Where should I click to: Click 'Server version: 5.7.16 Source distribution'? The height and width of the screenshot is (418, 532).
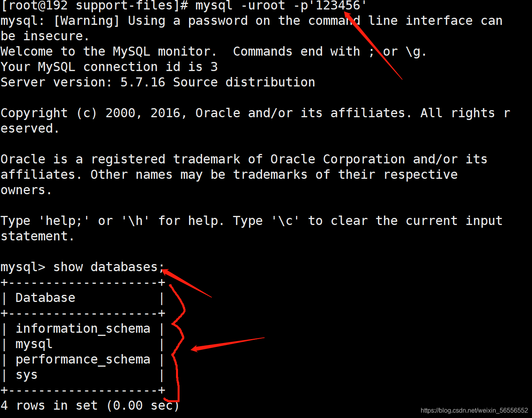tap(158, 82)
